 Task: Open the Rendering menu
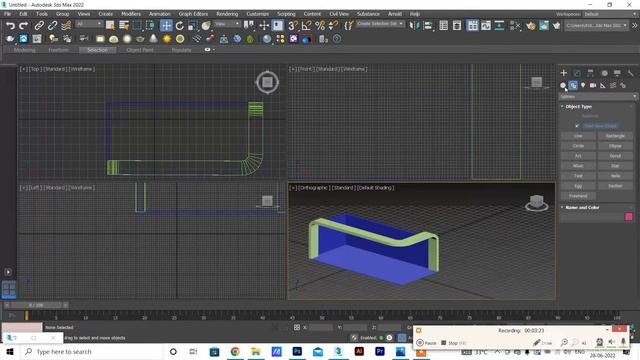227,14
